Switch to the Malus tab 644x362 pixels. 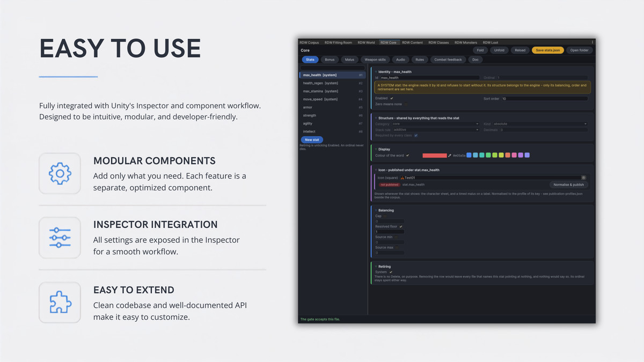[x=349, y=60]
